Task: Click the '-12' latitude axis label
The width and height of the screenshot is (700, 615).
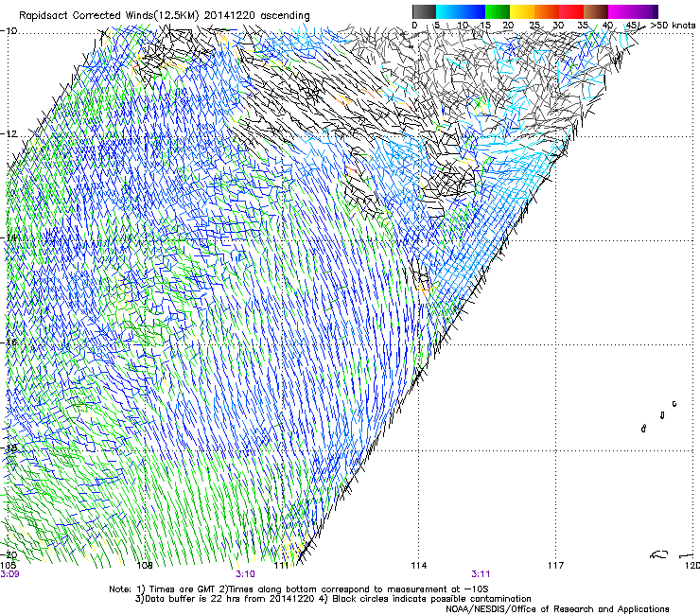Action: [x=9, y=134]
